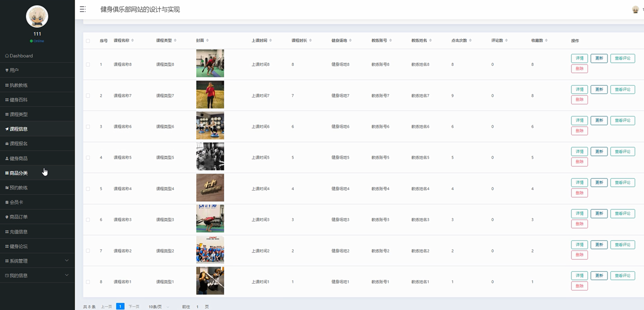Sort by 课程类型 column arrows
This screenshot has width=644, height=310.
click(175, 40)
